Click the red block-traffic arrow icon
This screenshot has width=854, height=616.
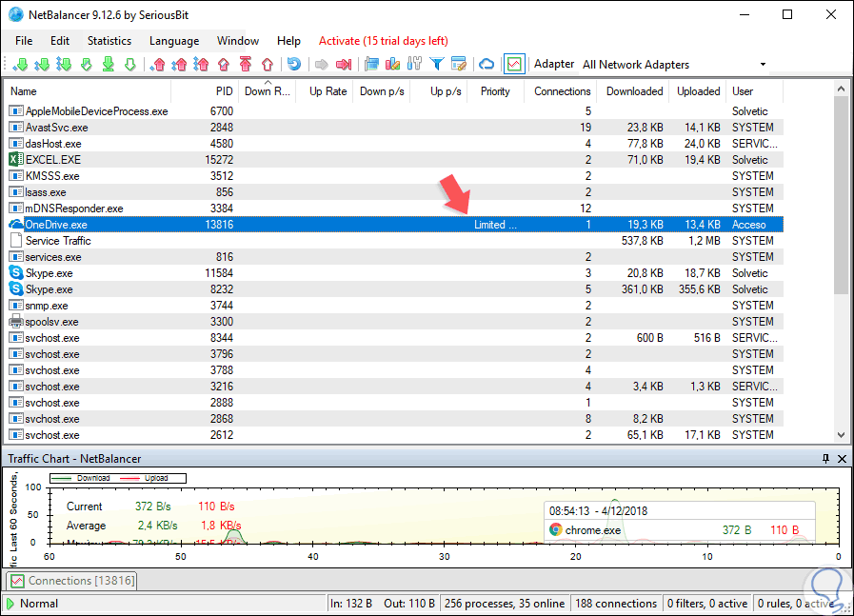344,65
